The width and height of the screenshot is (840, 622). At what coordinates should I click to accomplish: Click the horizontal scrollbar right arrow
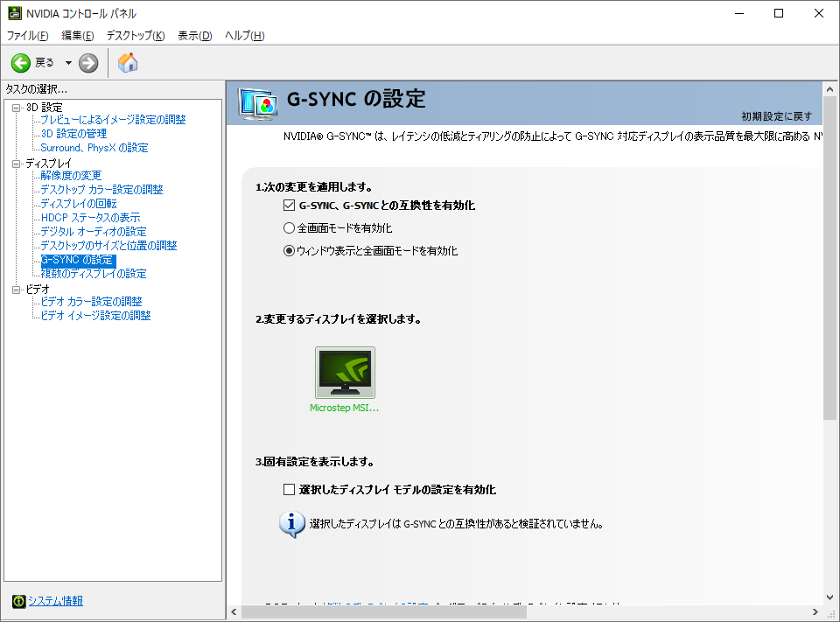click(815, 612)
